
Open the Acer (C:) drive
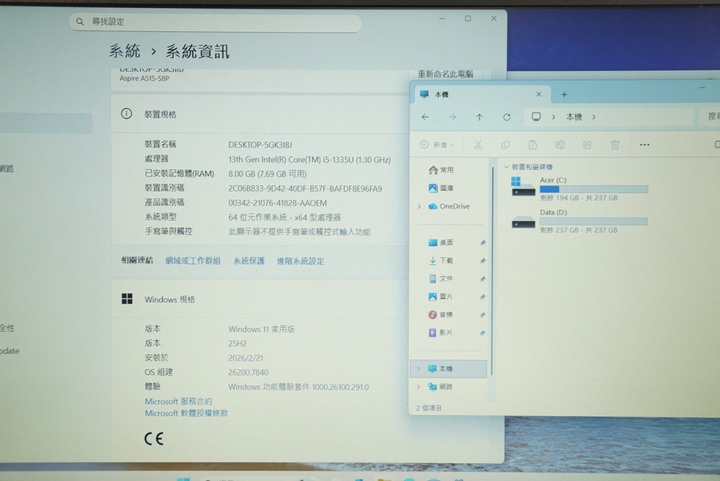coord(553,180)
